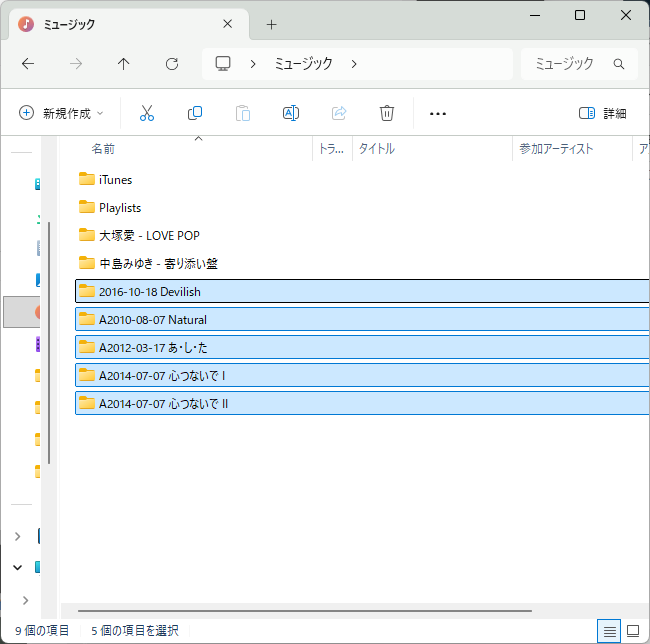The height and width of the screenshot is (644, 650).
Task: Collapse the expanded navigation tree node
Action: [17, 567]
